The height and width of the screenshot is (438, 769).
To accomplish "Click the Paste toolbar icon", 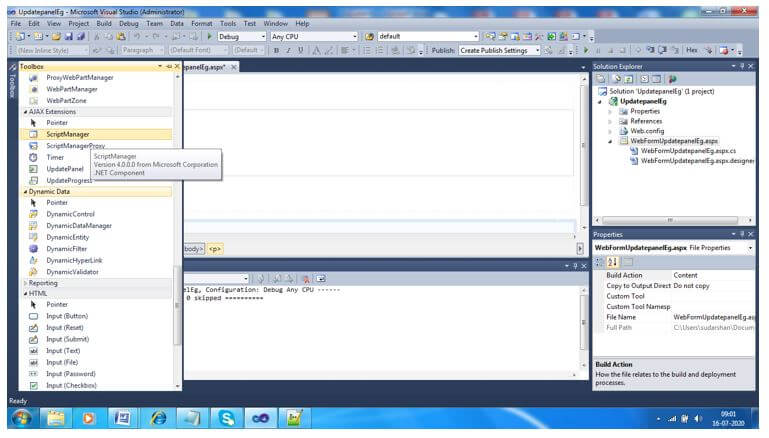I will click(x=121, y=36).
